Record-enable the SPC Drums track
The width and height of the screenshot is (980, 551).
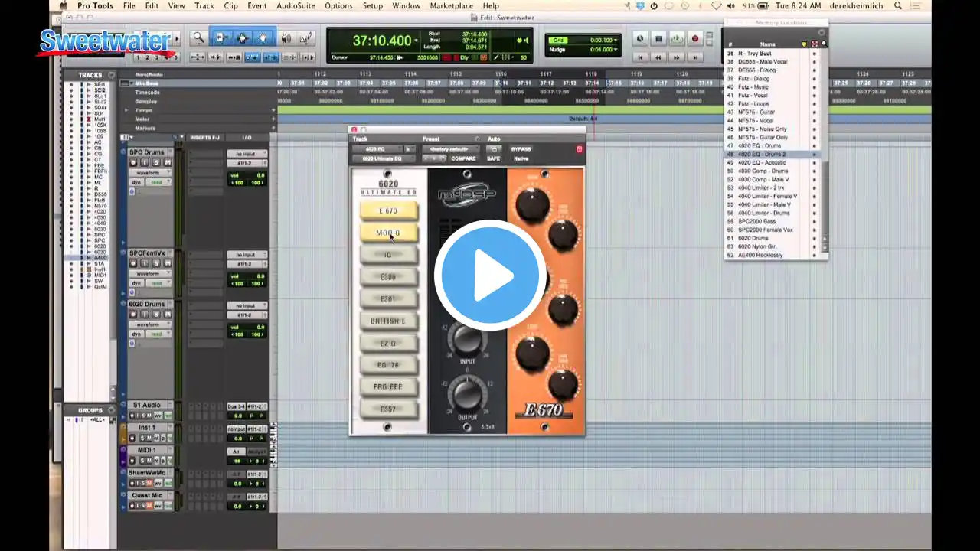pyautogui.click(x=132, y=162)
